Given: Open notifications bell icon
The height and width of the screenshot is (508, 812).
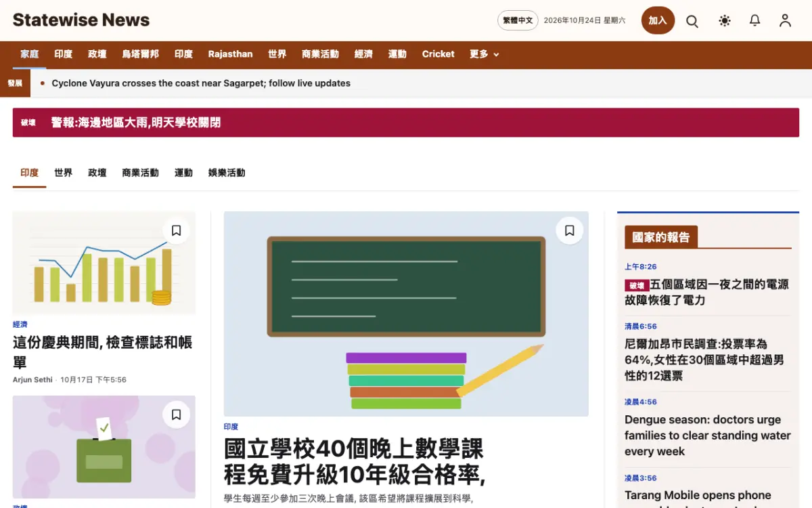Looking at the screenshot, I should pos(755,21).
